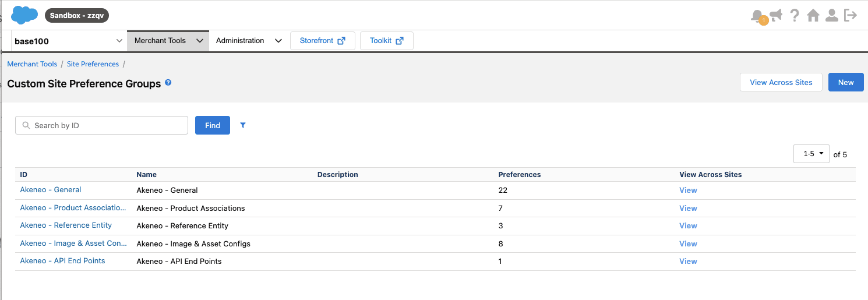The image size is (868, 300).
Task: Click Site Preferences breadcrumb link
Action: pyautogui.click(x=93, y=64)
